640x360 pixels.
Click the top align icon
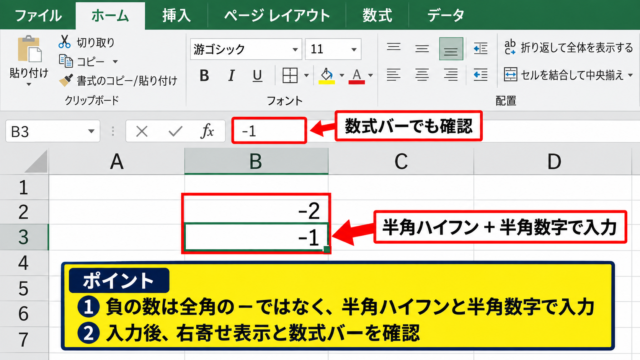click(x=393, y=48)
